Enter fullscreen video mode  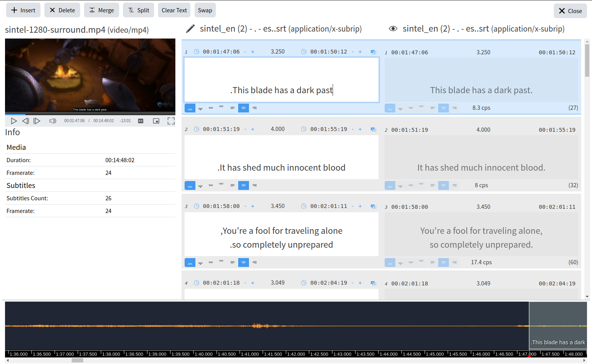tap(171, 121)
